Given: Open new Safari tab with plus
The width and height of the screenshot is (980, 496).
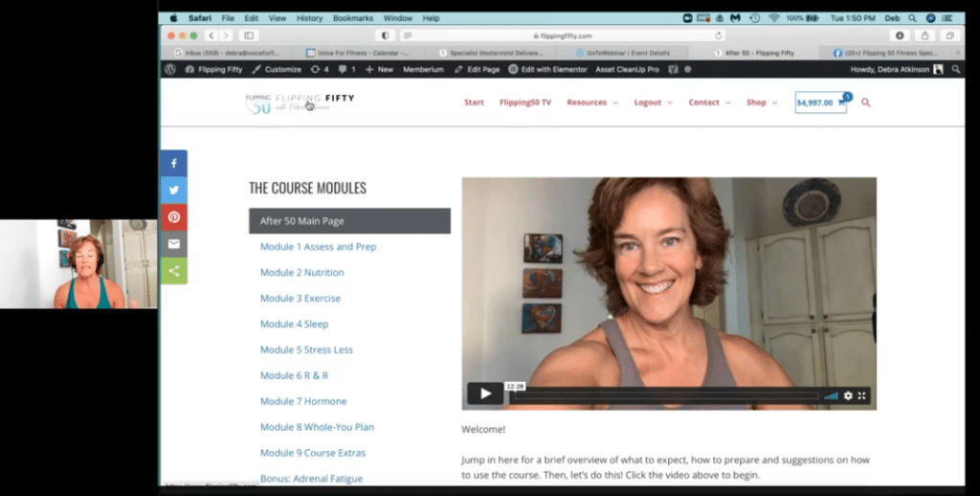Looking at the screenshot, I should [957, 54].
